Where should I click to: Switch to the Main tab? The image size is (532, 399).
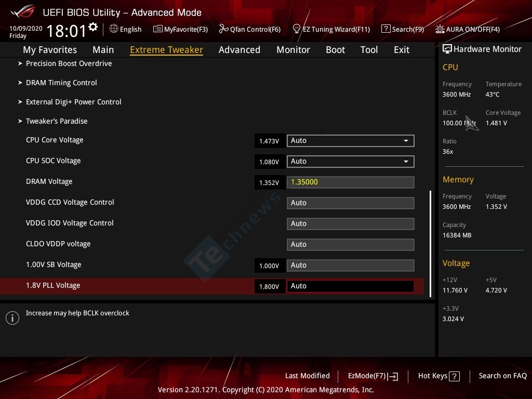pyautogui.click(x=103, y=50)
